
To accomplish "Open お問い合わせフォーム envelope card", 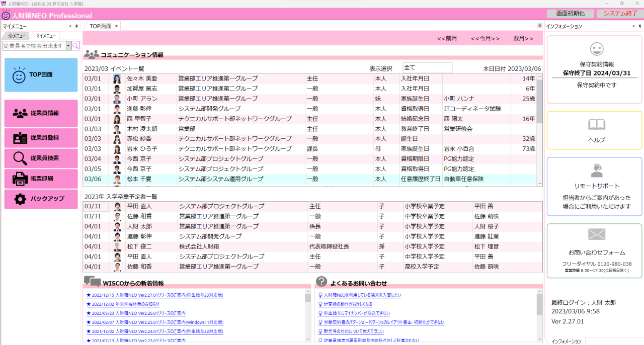I will 594,251.
